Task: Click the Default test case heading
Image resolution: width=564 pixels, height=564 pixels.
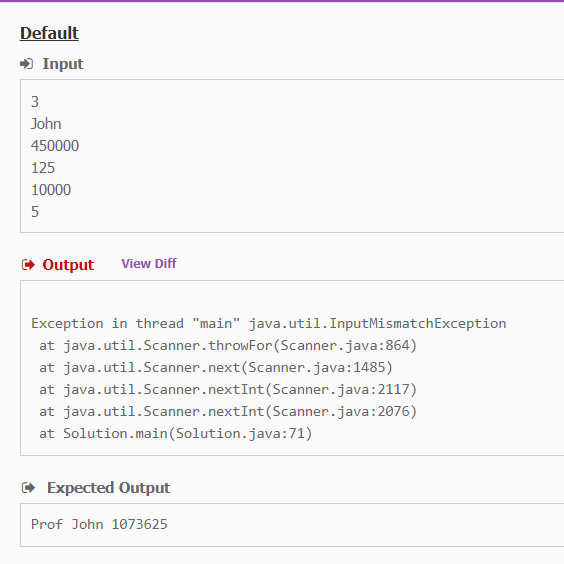Action: click(49, 33)
